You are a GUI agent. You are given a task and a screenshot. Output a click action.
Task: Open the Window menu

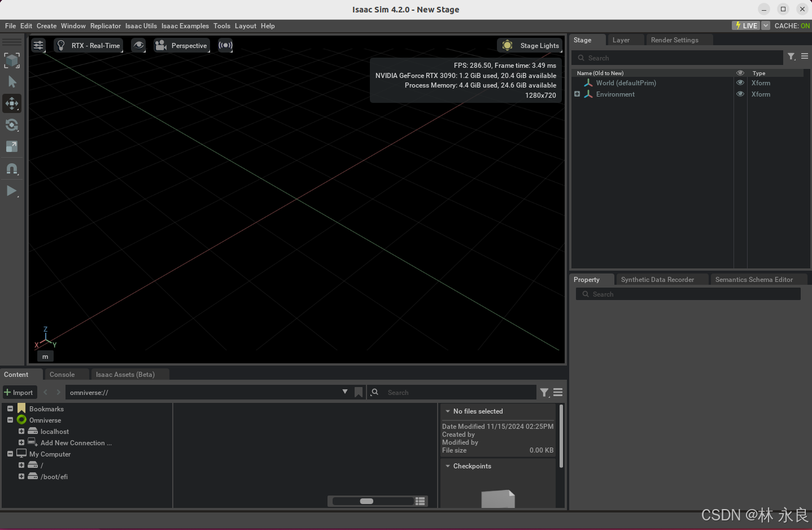[x=73, y=26]
